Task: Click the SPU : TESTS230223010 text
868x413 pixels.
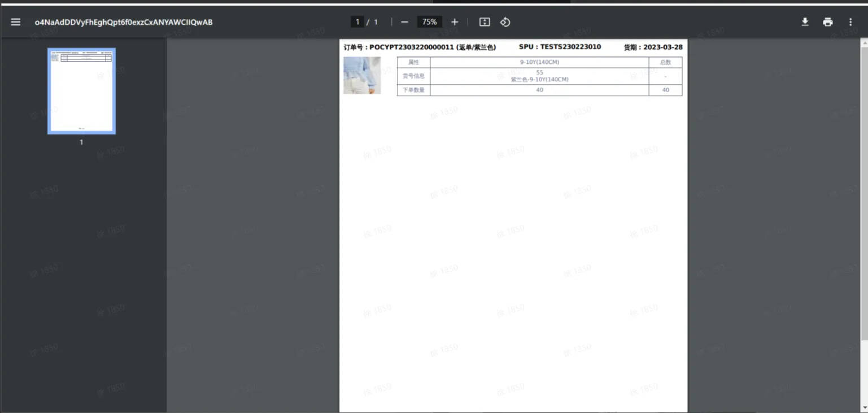Action: [x=560, y=47]
